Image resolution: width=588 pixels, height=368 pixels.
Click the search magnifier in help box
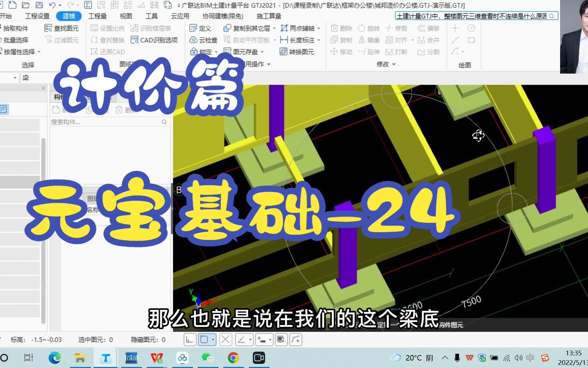pos(552,16)
